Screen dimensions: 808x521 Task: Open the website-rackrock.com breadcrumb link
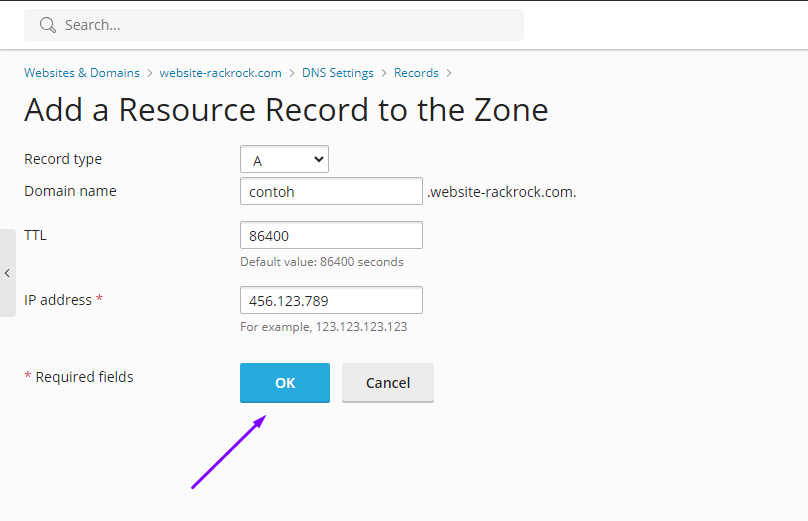[220, 73]
